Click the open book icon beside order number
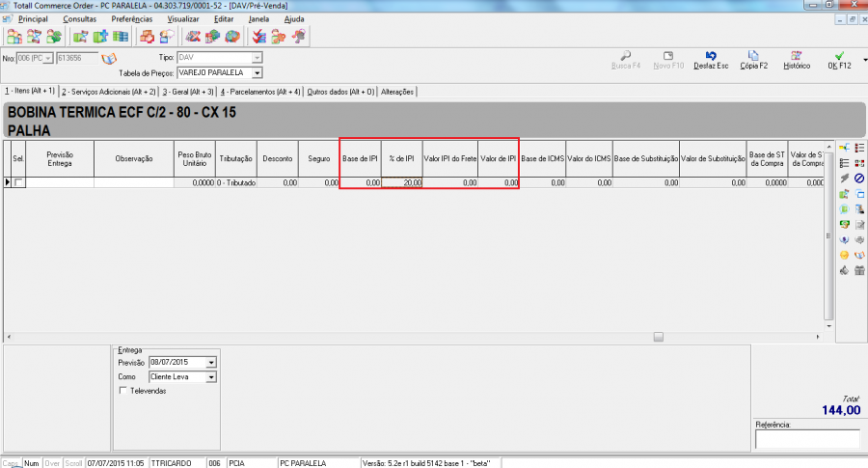 [108, 59]
